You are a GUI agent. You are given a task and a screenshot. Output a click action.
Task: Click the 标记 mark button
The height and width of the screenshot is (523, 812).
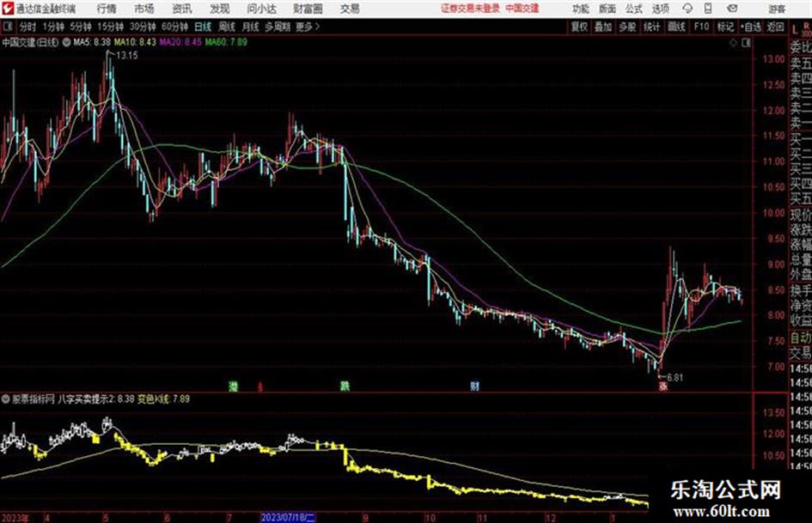[x=725, y=27]
